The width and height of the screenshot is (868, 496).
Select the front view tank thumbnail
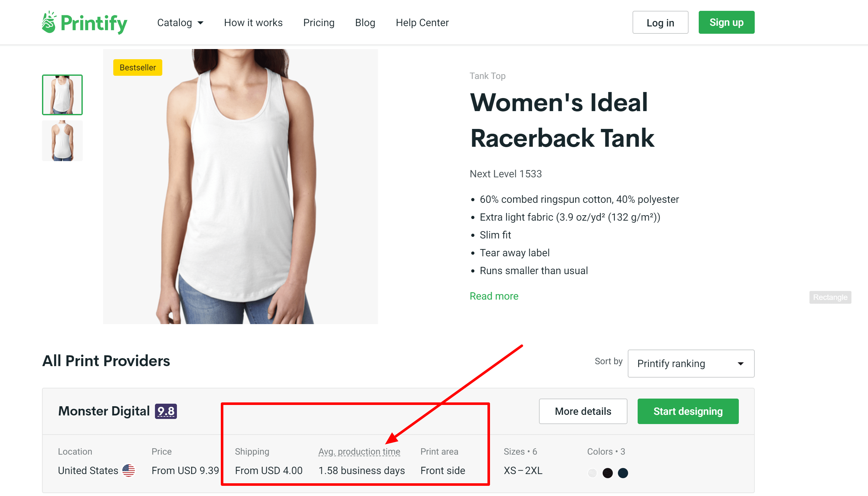(62, 95)
